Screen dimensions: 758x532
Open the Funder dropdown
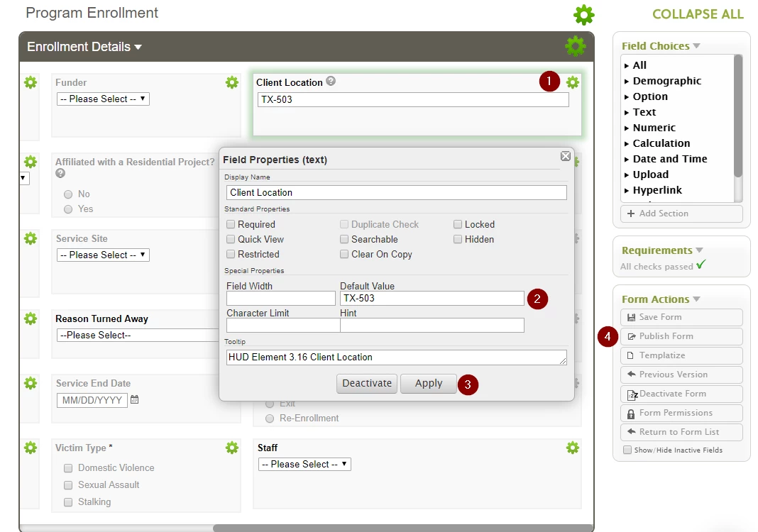[103, 99]
